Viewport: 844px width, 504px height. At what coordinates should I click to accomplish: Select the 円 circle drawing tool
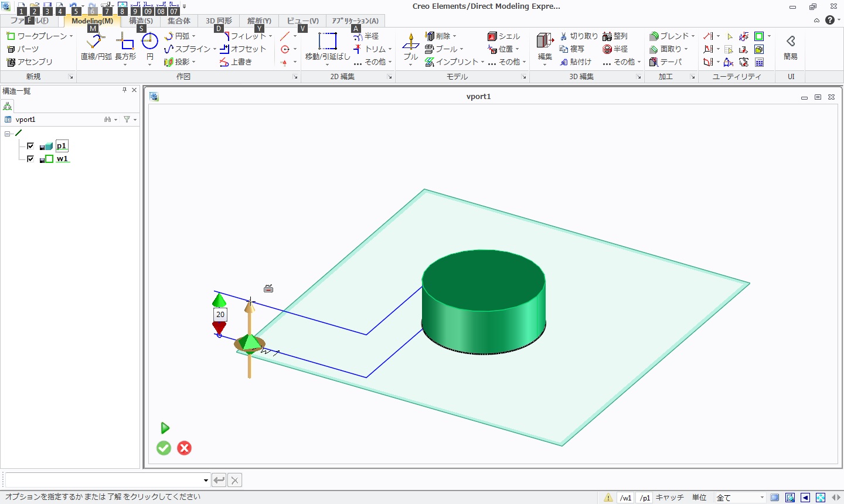point(150,47)
